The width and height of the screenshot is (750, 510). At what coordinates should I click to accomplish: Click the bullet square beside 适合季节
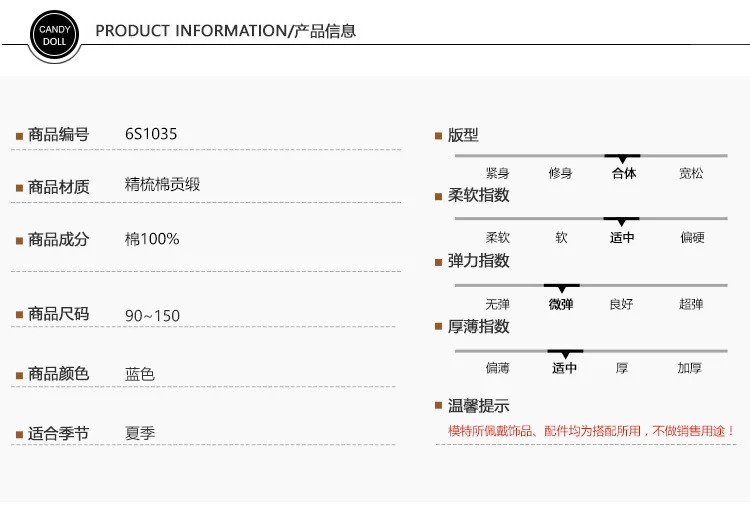coord(20,435)
